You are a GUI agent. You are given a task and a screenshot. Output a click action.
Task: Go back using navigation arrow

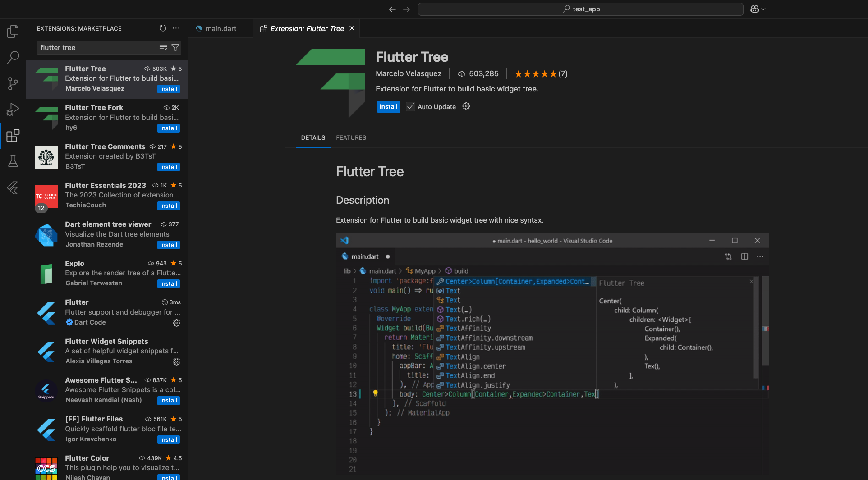(x=392, y=9)
